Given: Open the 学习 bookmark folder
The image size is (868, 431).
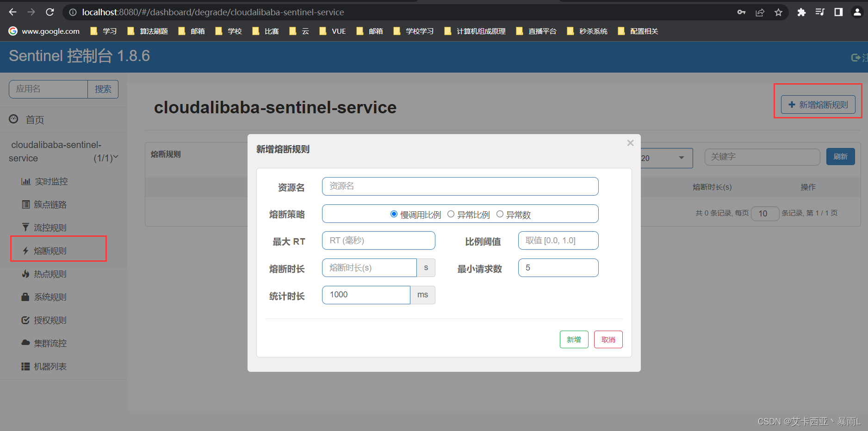Looking at the screenshot, I should (x=103, y=31).
